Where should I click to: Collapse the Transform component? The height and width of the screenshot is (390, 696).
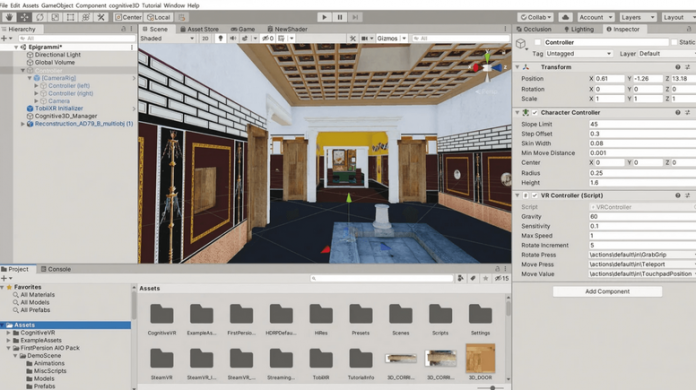click(x=518, y=67)
